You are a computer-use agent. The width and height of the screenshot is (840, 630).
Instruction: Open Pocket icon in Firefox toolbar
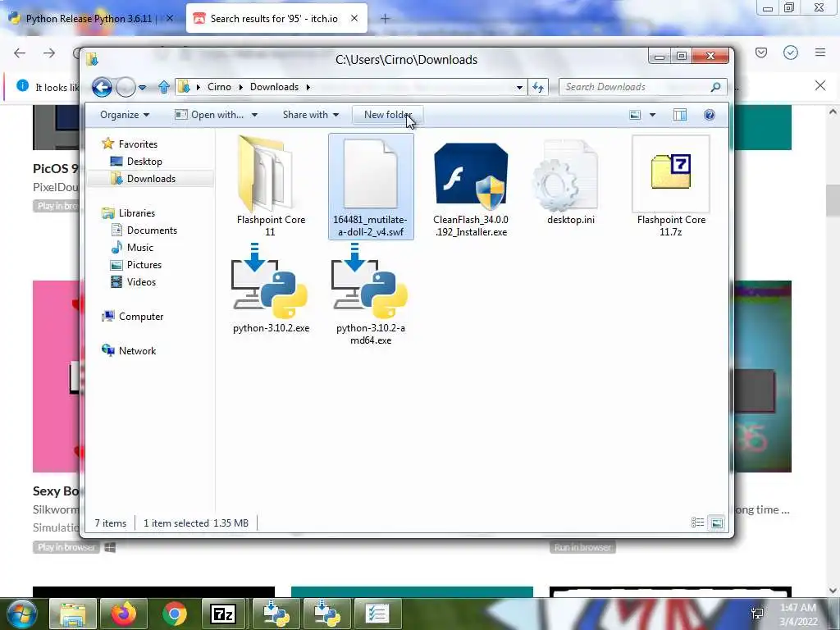click(761, 52)
